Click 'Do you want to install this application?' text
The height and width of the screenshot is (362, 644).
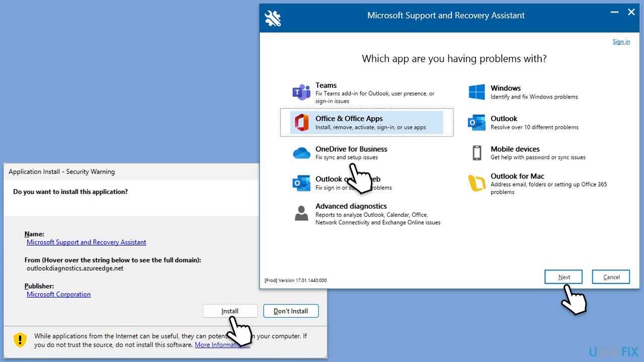point(70,192)
